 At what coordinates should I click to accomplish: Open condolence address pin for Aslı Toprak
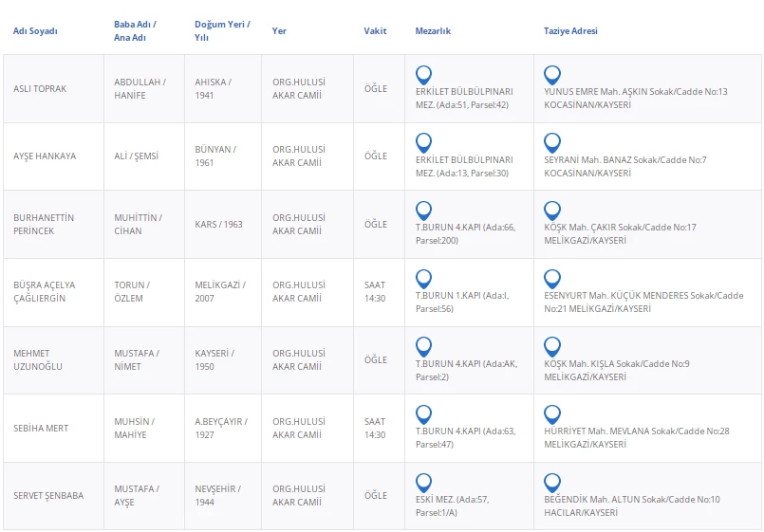551,74
